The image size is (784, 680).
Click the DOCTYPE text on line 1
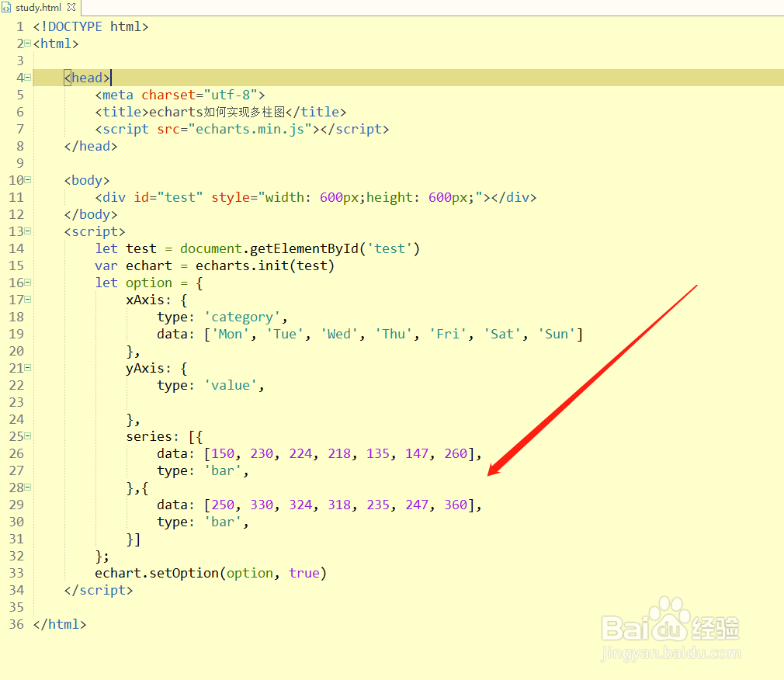[75, 26]
